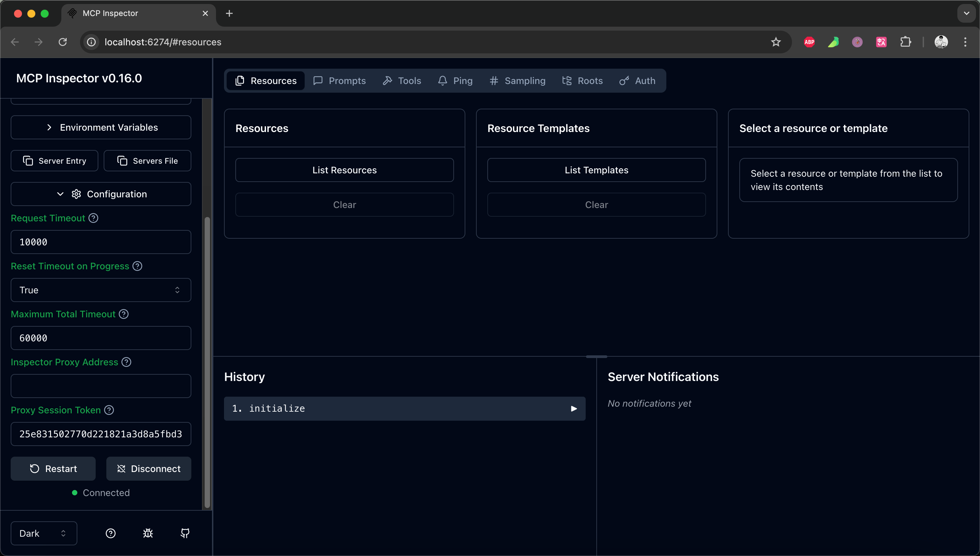The height and width of the screenshot is (556, 980).
Task: Switch to the Sampling tab
Action: [x=517, y=81]
